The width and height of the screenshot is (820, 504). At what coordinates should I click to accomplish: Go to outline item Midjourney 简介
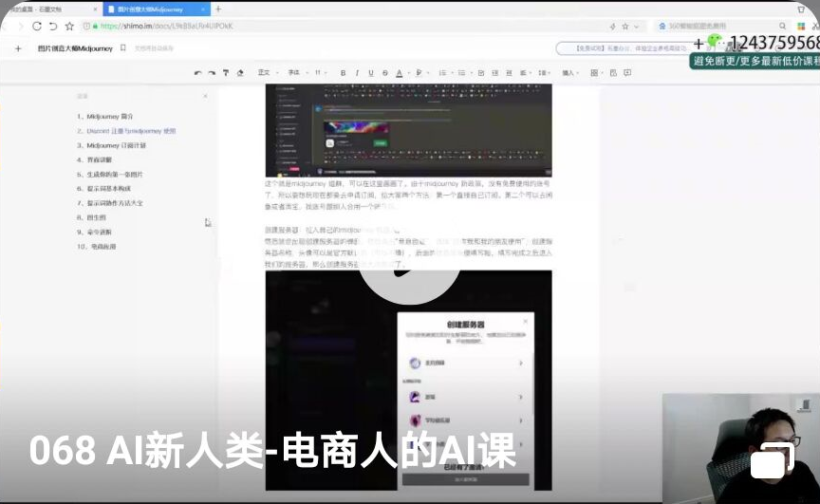point(104,116)
